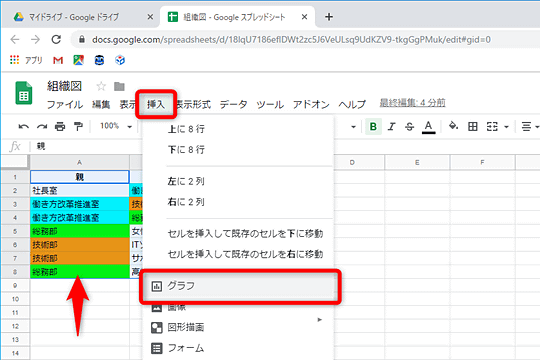This screenshot has width=540, height=360.
Task: Open the ツール menu
Action: 270,105
